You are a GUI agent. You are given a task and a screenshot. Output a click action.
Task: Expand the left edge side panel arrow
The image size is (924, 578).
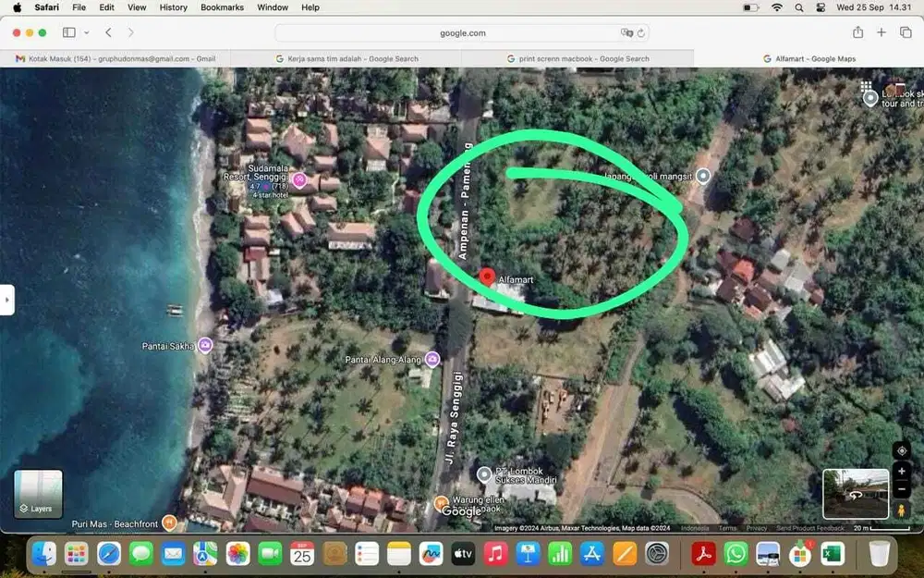(7, 299)
